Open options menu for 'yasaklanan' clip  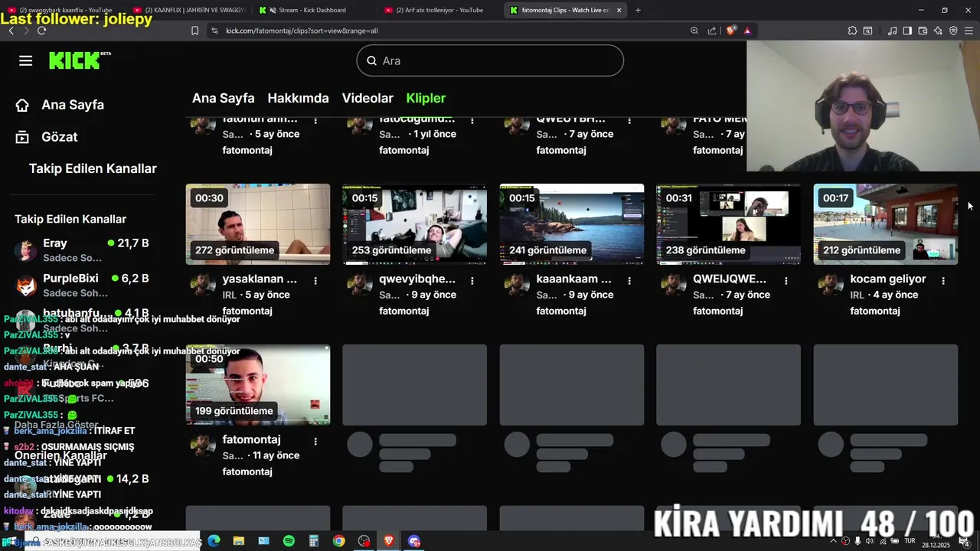click(x=315, y=281)
